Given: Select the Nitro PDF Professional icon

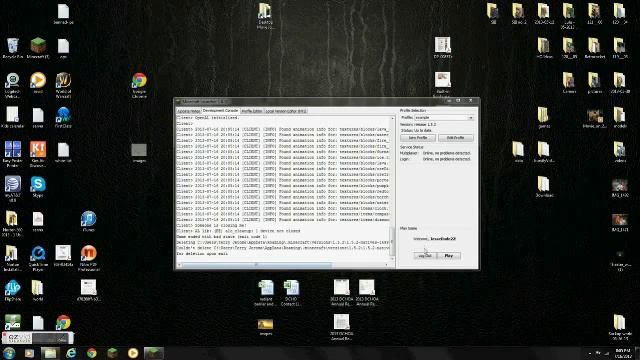Looking at the screenshot, I should tap(88, 258).
